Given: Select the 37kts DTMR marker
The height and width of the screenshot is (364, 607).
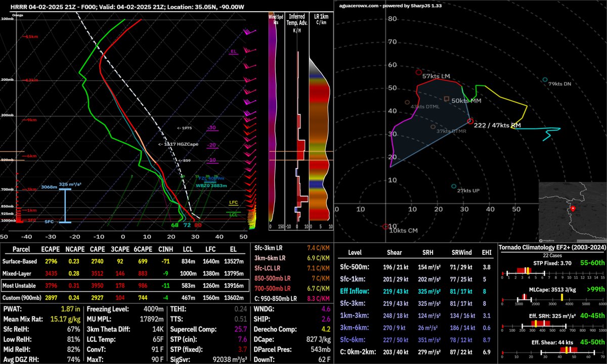Looking at the screenshot, I should 433,127.
